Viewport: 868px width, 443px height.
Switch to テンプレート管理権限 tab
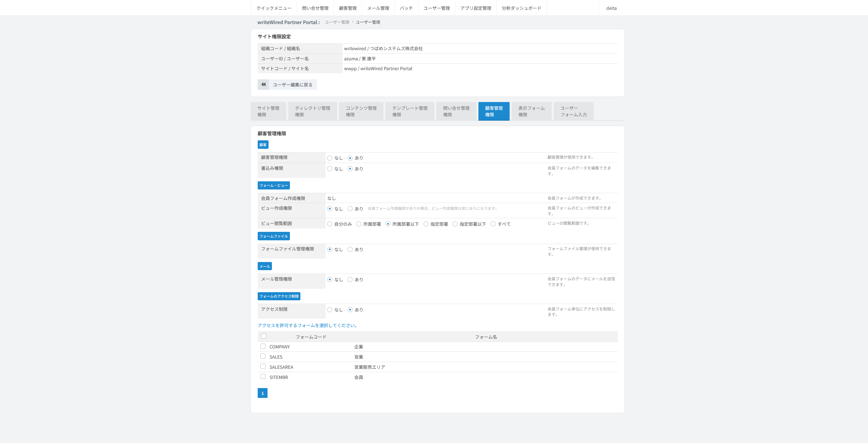(x=410, y=111)
